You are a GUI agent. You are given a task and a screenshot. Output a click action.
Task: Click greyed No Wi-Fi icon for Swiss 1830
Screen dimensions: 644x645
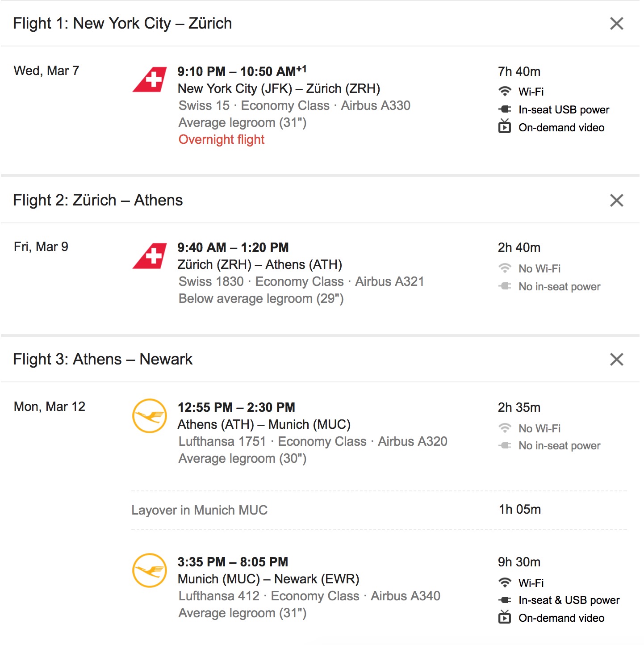(505, 268)
